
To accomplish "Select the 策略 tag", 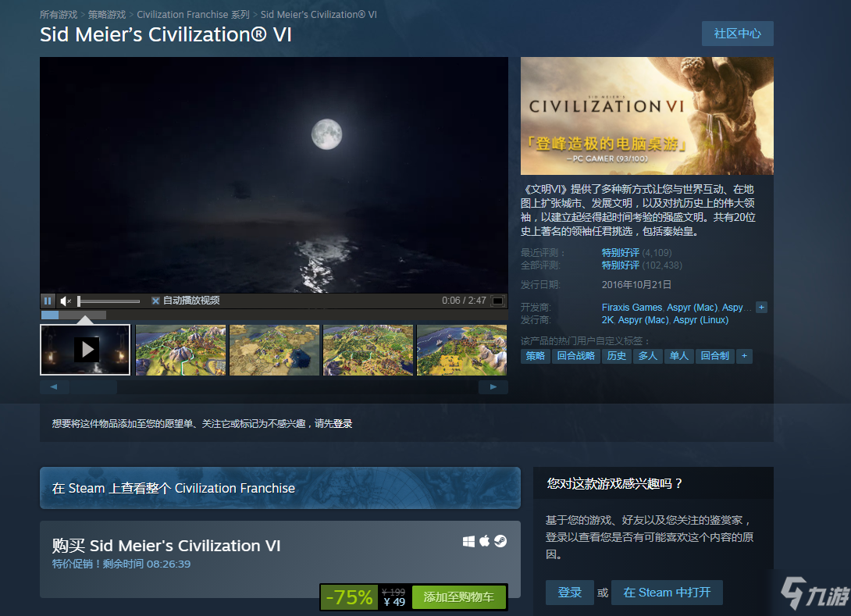I will coord(535,356).
